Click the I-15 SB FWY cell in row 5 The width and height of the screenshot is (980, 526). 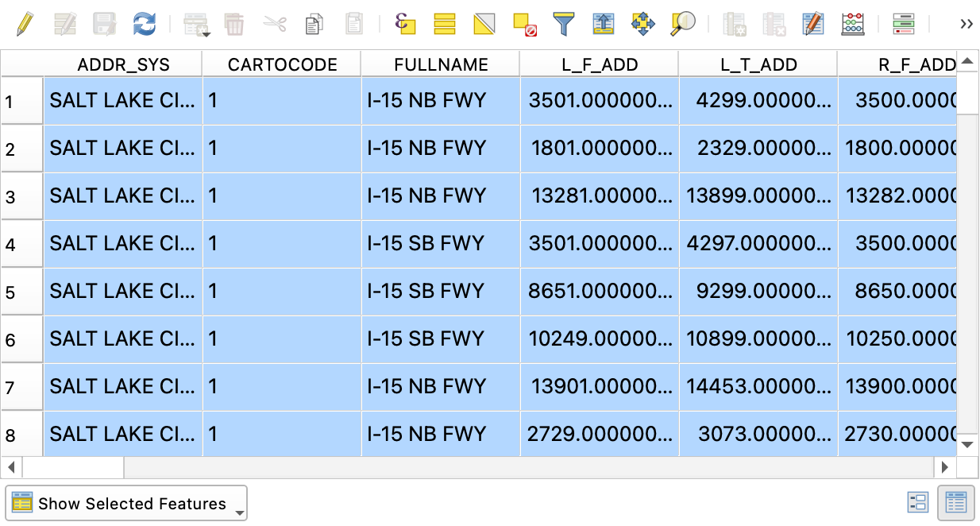tap(441, 292)
